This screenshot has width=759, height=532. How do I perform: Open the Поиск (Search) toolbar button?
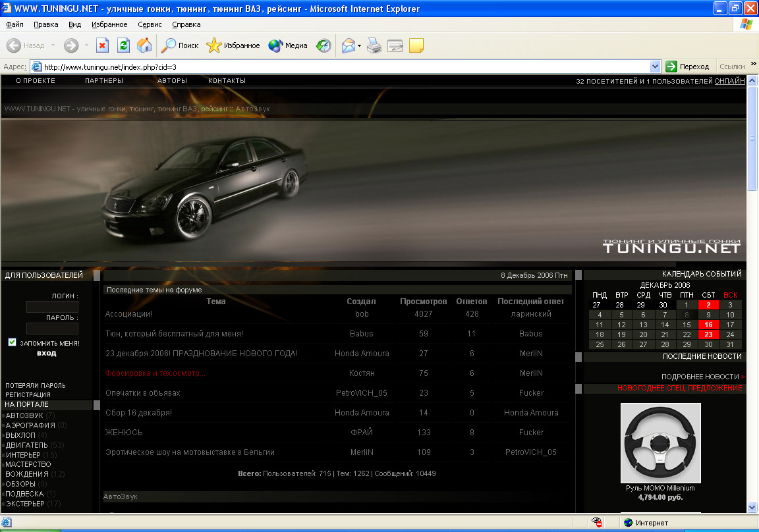(x=181, y=45)
